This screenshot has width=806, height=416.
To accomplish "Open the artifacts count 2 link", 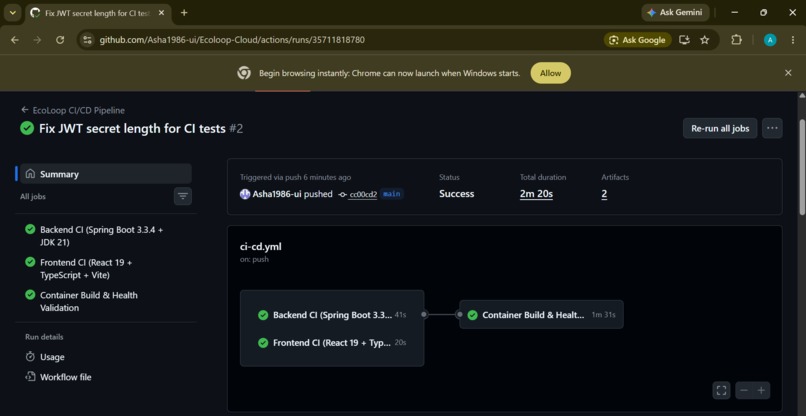I will (604, 194).
